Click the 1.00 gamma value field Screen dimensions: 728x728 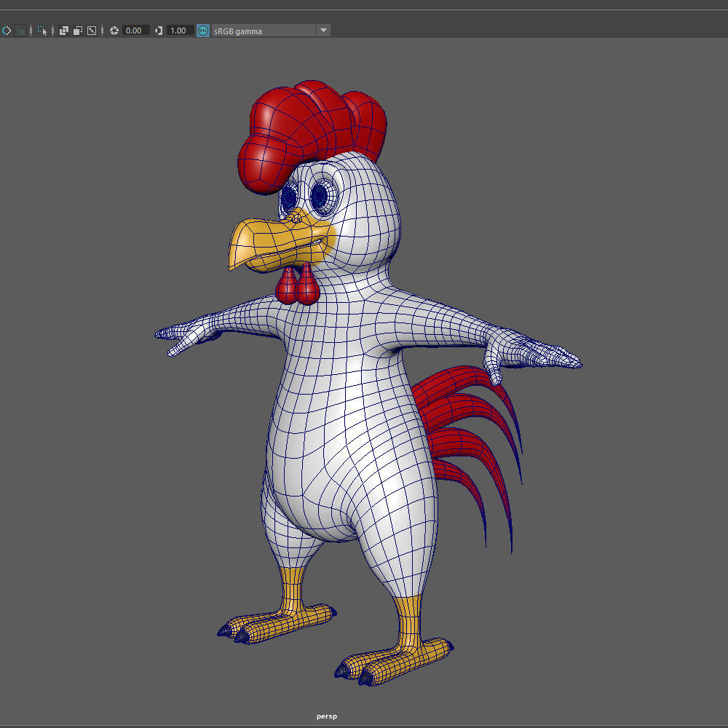click(178, 31)
